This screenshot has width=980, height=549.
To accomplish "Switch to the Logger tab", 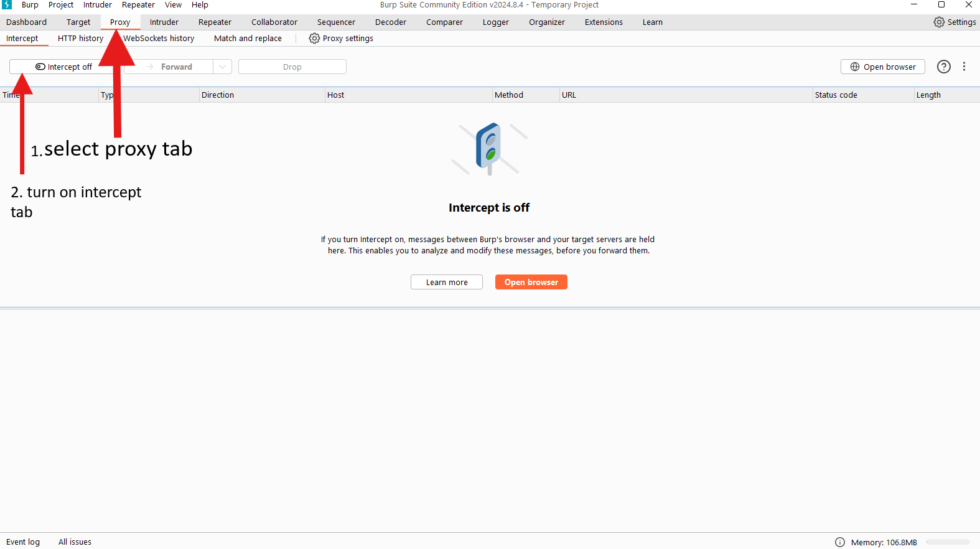I will 496,22.
